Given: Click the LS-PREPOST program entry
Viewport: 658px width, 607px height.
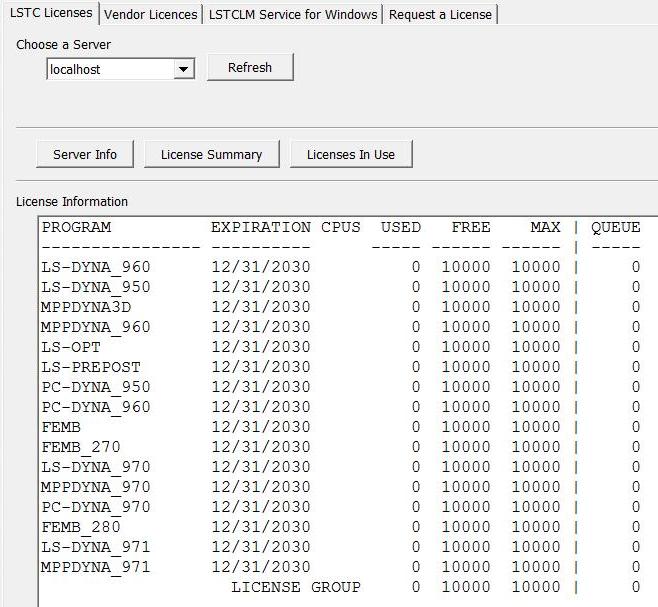Looking at the screenshot, I should (91, 367).
